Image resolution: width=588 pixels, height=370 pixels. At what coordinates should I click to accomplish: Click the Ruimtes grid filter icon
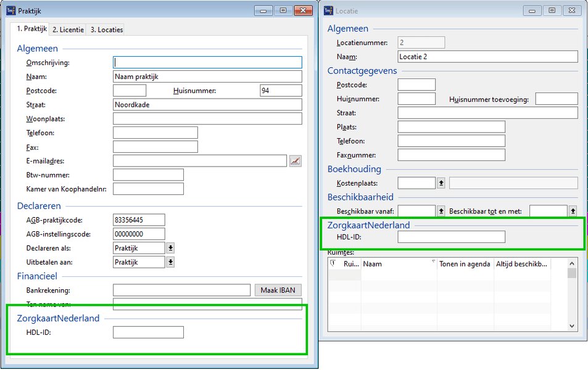(333, 263)
